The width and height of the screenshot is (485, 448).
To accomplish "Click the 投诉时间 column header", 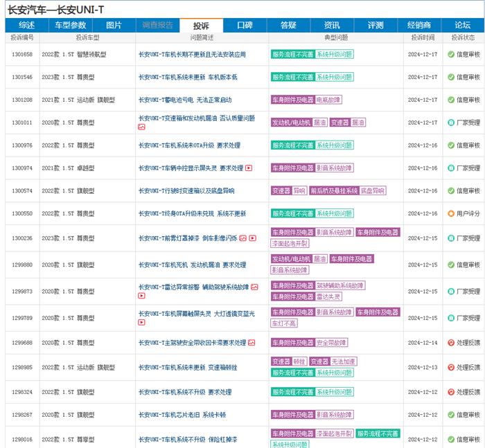I will pyautogui.click(x=423, y=37).
